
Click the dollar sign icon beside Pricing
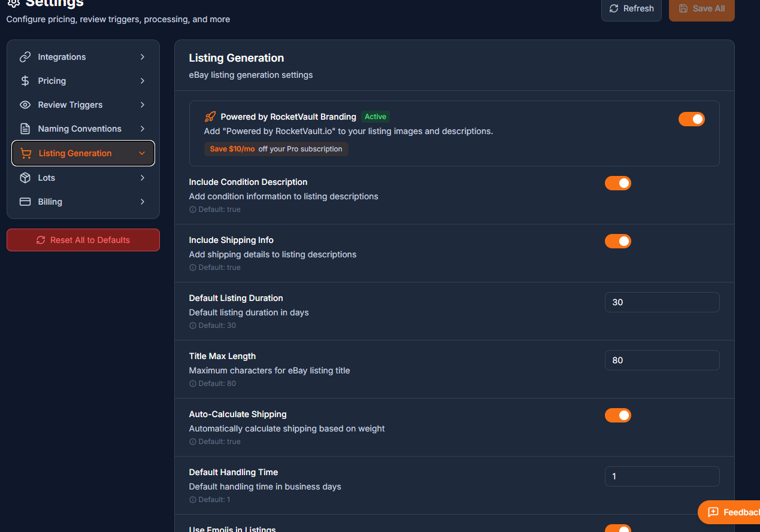[25, 81]
